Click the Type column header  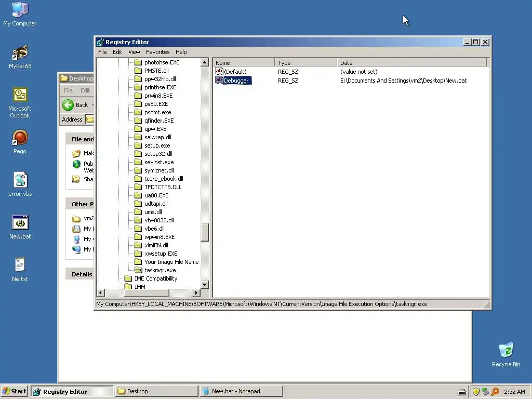(x=305, y=63)
